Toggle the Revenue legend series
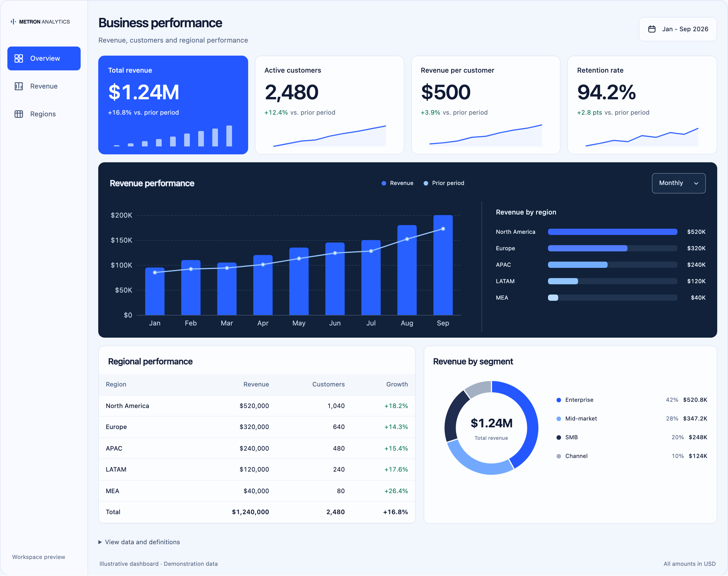 click(x=397, y=183)
